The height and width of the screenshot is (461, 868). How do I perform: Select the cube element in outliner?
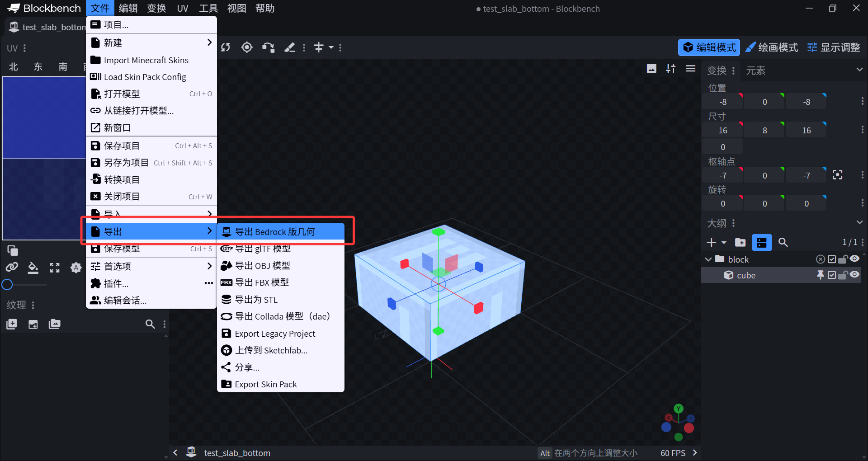coord(781,275)
